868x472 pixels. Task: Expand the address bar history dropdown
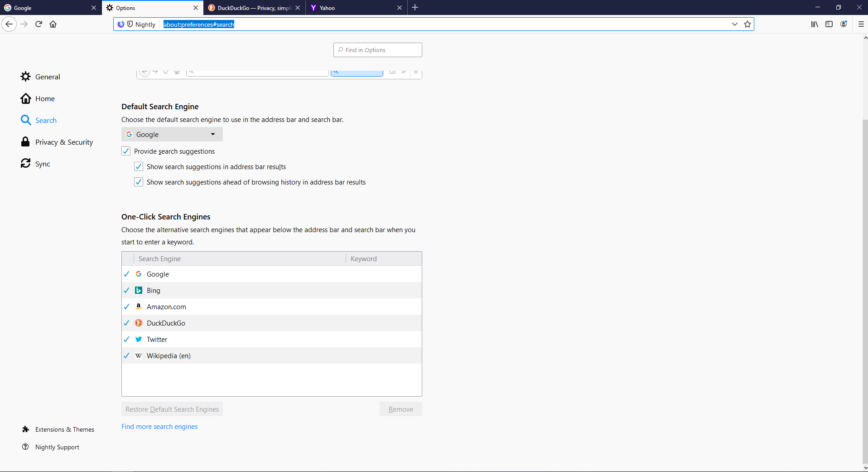click(x=734, y=24)
